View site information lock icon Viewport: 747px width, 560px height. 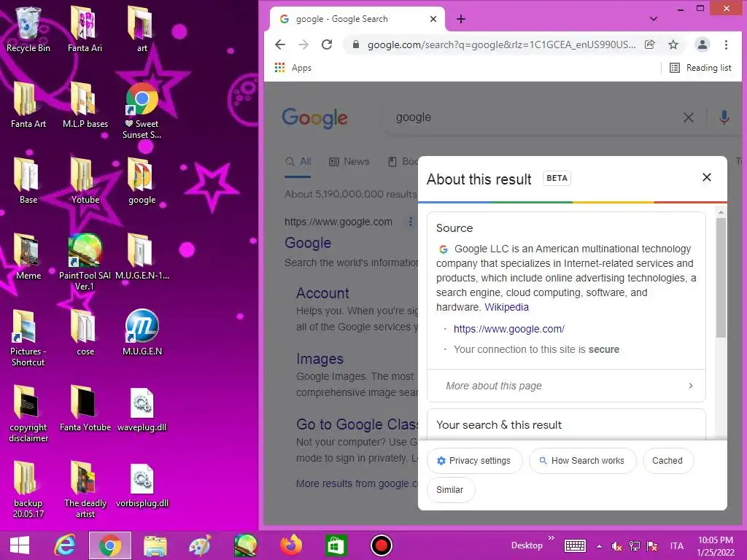pyautogui.click(x=355, y=44)
